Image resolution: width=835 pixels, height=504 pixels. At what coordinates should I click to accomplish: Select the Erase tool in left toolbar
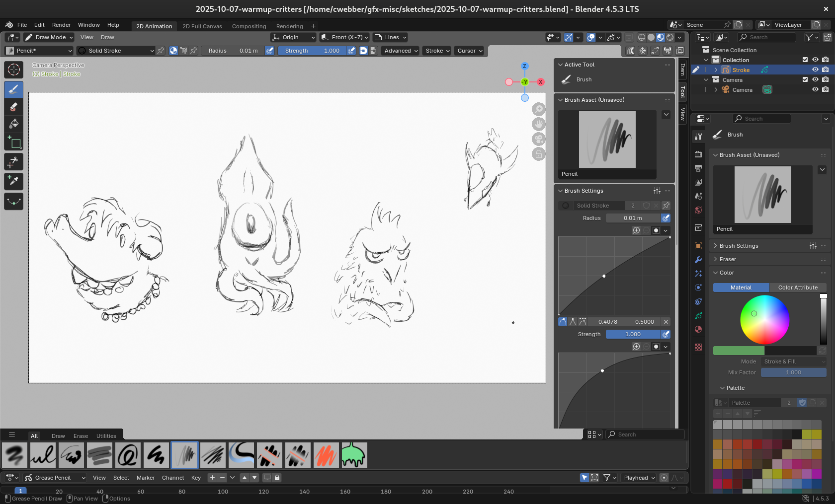tap(13, 107)
